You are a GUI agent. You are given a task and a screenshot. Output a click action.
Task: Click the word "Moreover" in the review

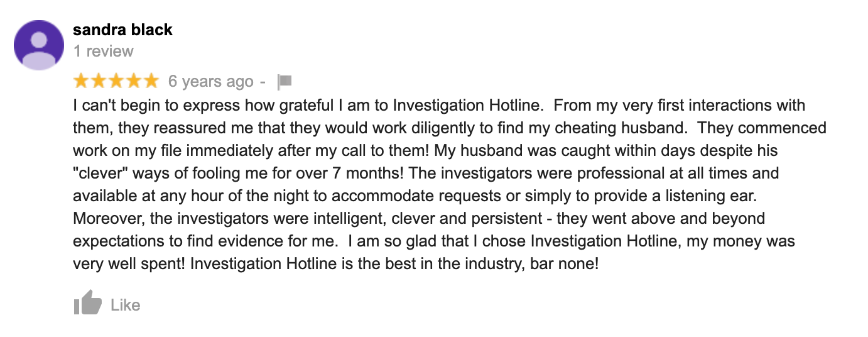pos(103,218)
